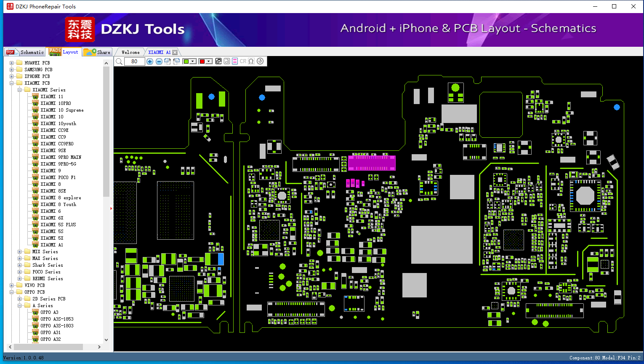This screenshot has width=644, height=364.
Task: Click the board icon beside XIAOMI 9SE
Action: pyautogui.click(x=35, y=150)
